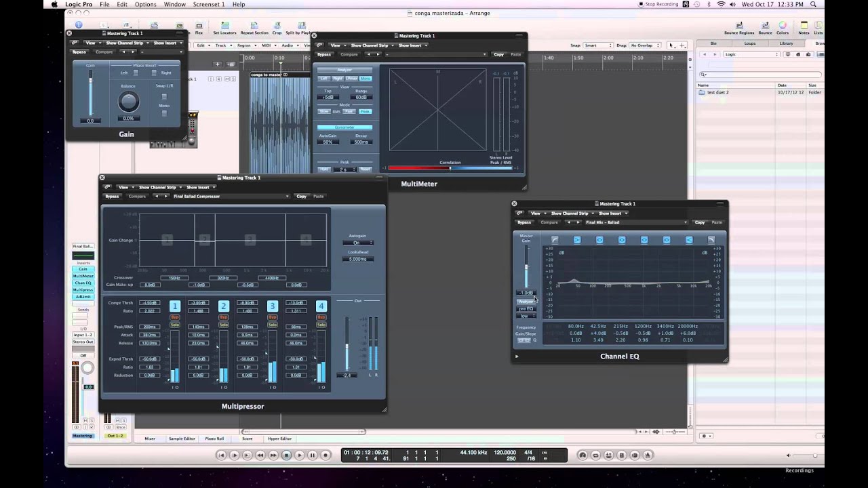This screenshot has width=868, height=488.
Task: Click the Set Locators toolbar icon
Action: pyautogui.click(x=224, y=26)
